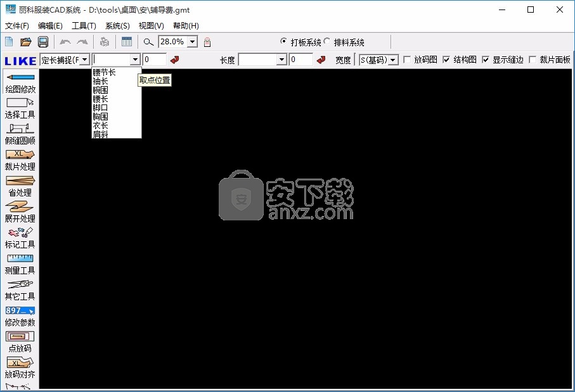
Task: Click the open folder icon
Action: pyautogui.click(x=26, y=42)
